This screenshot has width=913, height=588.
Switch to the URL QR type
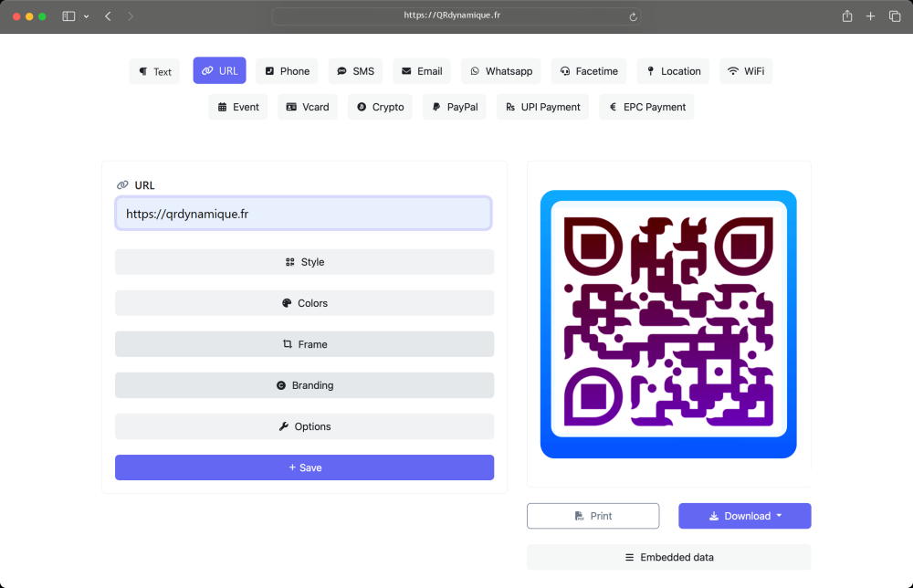pos(219,70)
